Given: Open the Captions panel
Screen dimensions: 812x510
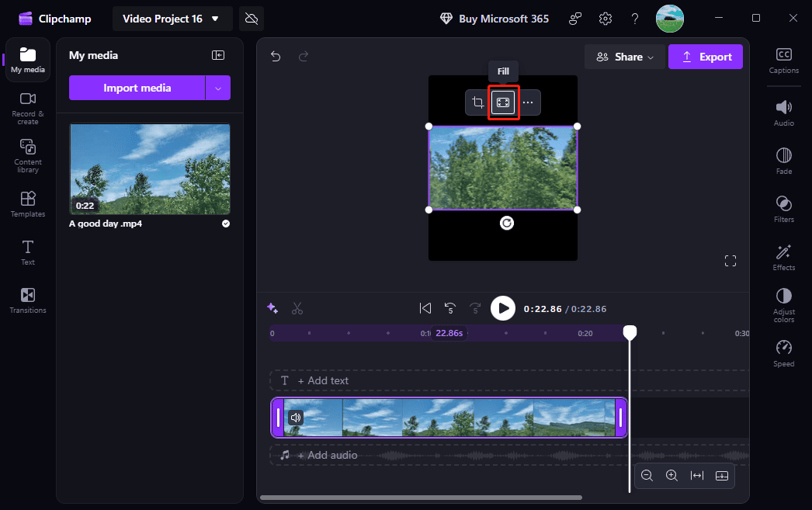Looking at the screenshot, I should [x=783, y=60].
